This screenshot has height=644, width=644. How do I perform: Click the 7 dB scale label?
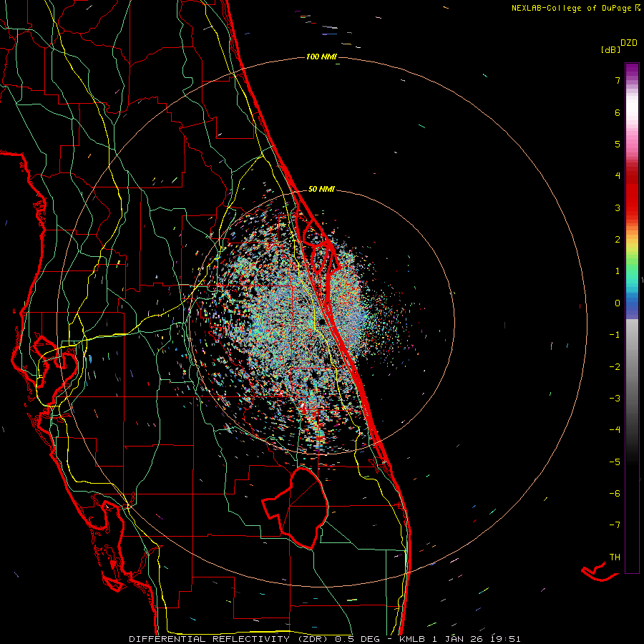pyautogui.click(x=618, y=80)
